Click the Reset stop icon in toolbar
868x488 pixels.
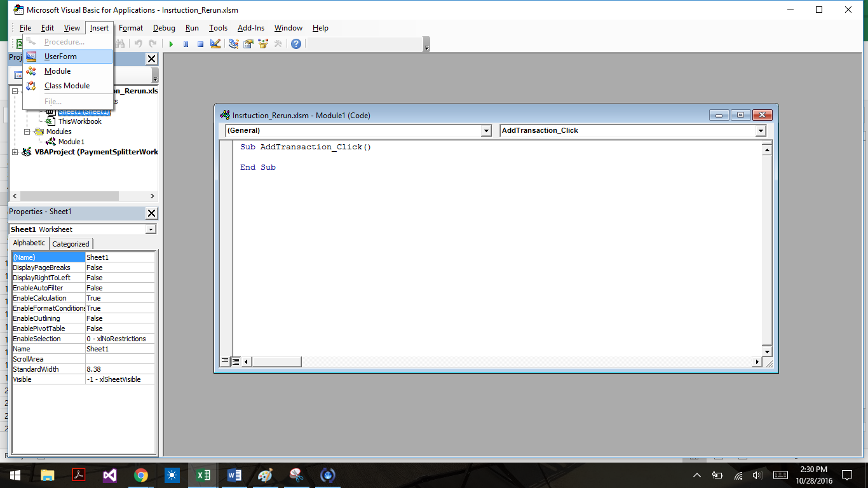click(200, 44)
